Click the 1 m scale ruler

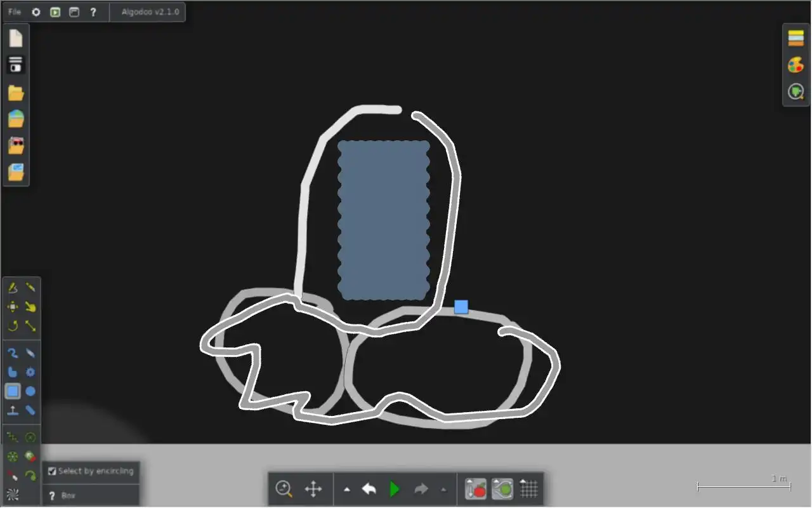pos(743,483)
